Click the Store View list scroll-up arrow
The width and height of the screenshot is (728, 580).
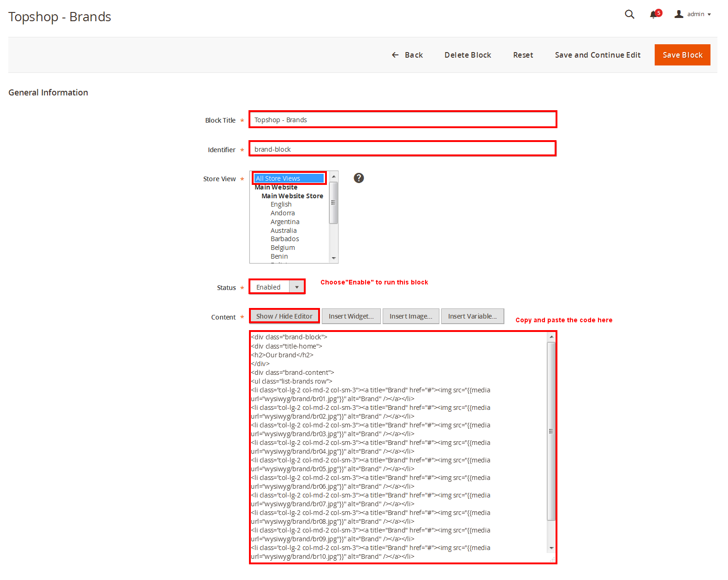(x=334, y=177)
